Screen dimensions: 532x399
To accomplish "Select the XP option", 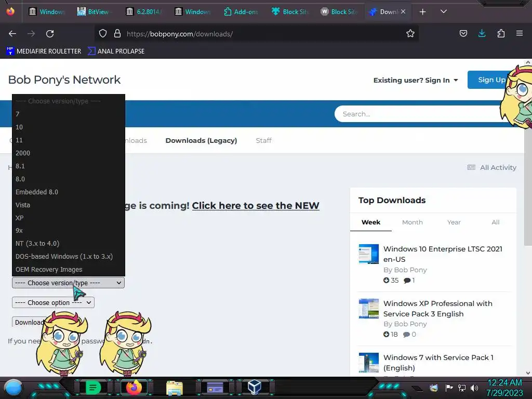I will [x=68, y=218].
